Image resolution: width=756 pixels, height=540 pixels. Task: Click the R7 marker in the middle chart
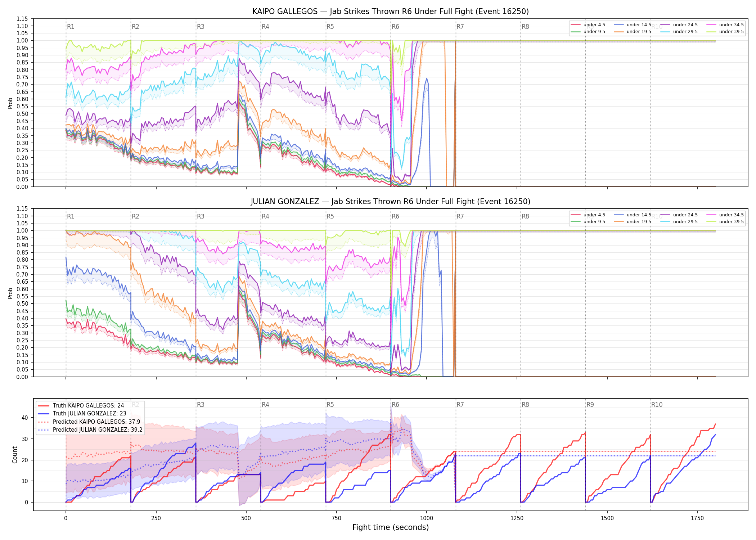(460, 216)
